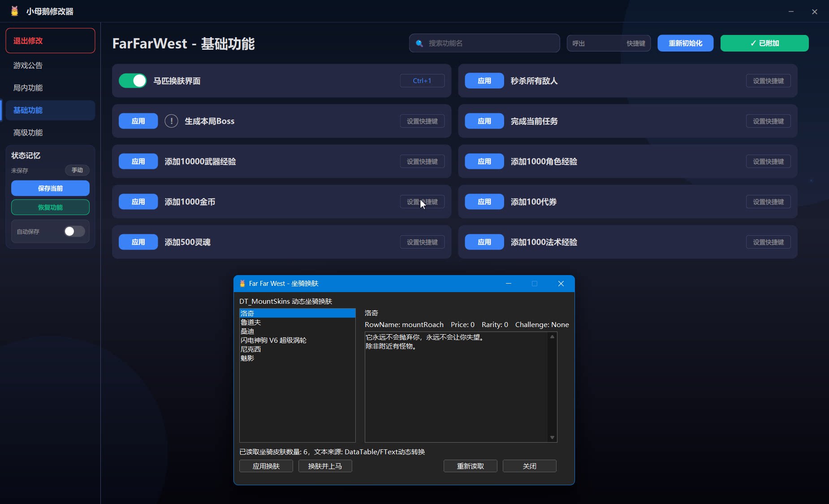The height and width of the screenshot is (504, 829).
Task: Close the 小母鹅修改器 main window
Action: point(815,12)
